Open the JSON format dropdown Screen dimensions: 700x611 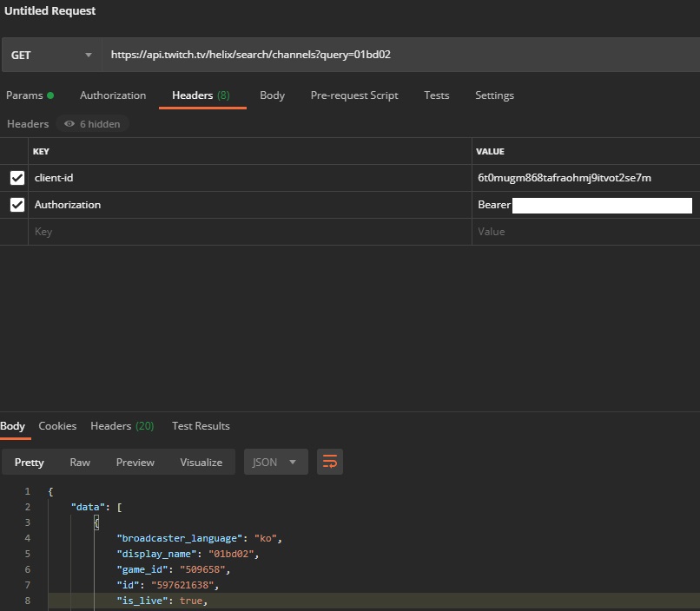276,462
